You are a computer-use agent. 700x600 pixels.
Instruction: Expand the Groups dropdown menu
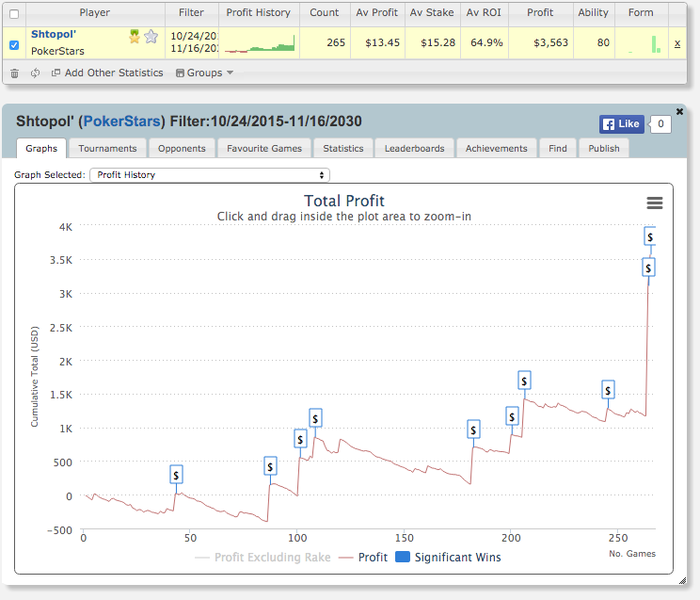click(204, 73)
